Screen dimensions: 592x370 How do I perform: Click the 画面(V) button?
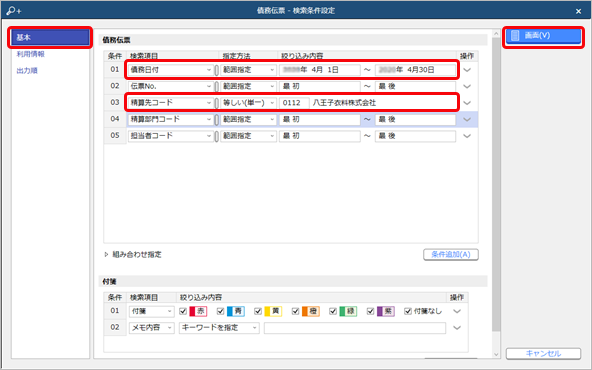click(543, 36)
